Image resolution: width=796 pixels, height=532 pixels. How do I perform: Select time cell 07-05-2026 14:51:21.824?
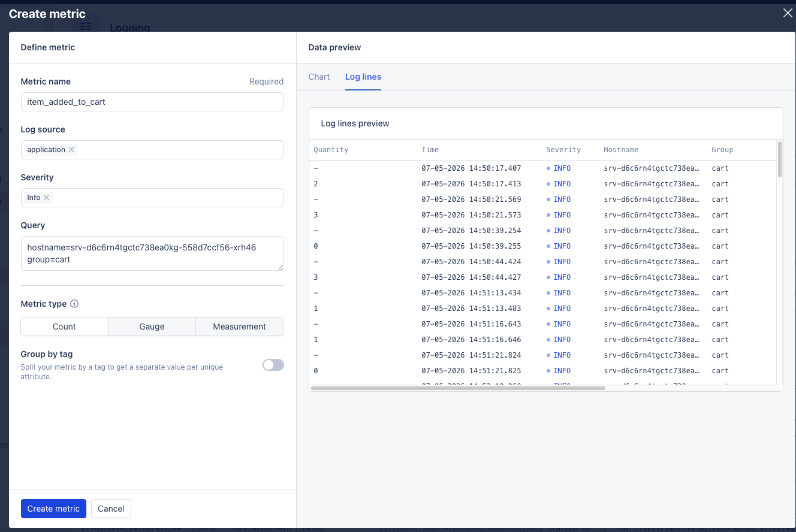[471, 355]
